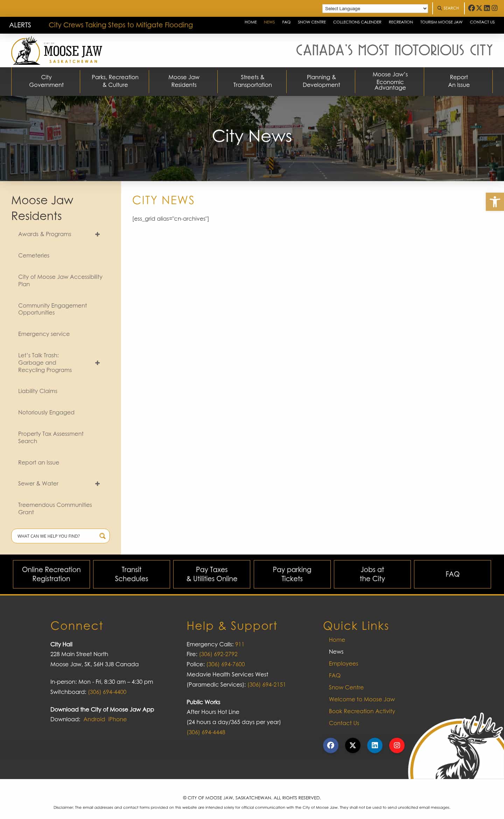Screen dimensions: 504x819
Task: Open Moose Jaw Residents main menu
Action: click(x=184, y=81)
